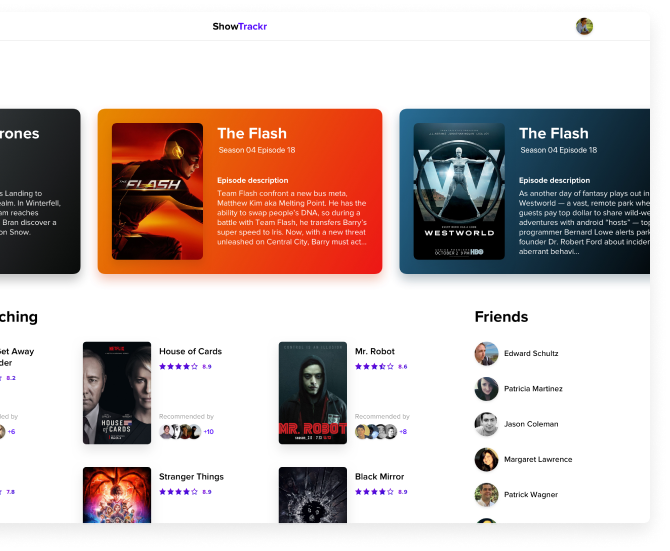Click the Mr. Robot title
Image resolution: width=670 pixels, height=551 pixels.
pos(375,351)
